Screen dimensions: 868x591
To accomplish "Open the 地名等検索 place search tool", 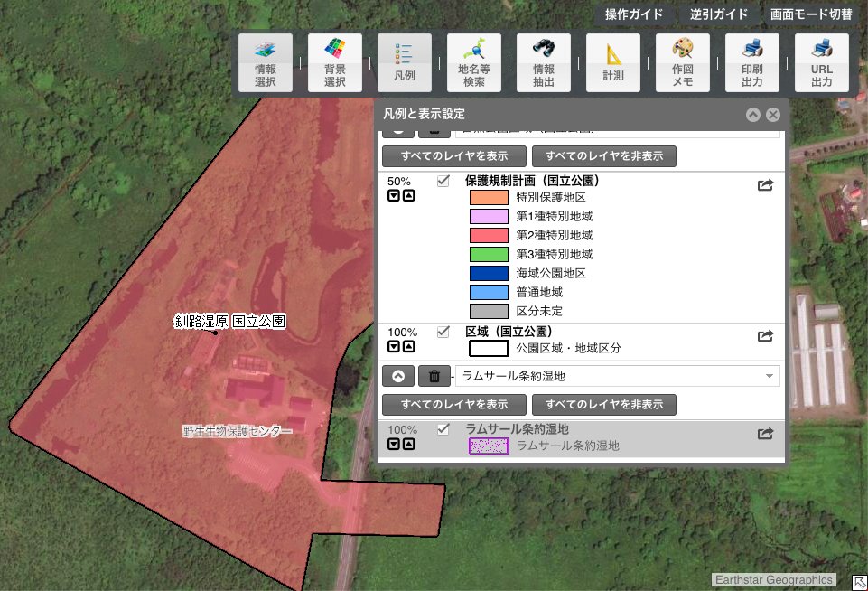I will (474, 62).
